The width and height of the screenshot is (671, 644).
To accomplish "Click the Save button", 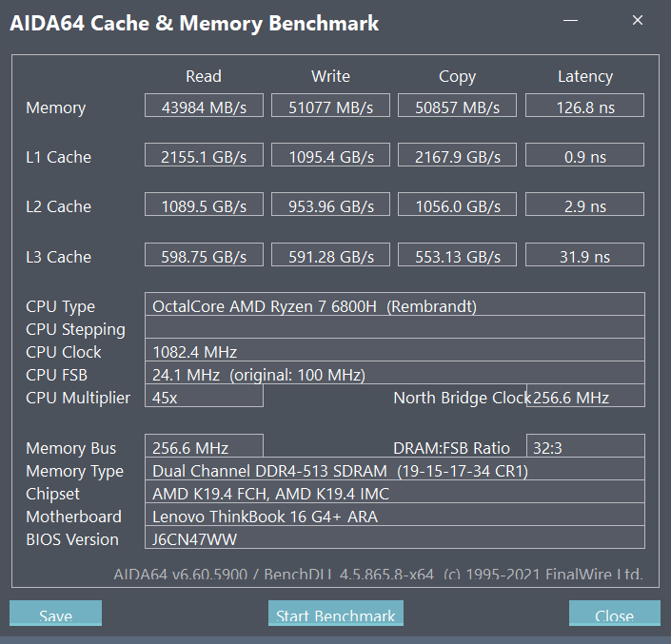I will [x=55, y=614].
